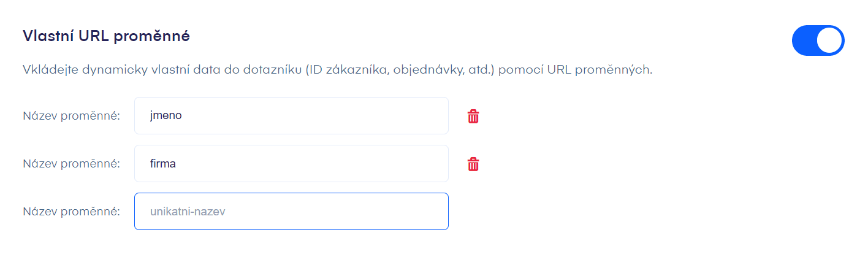This screenshot has height=254, width=868.
Task: Click the Název proměnné label beside jmeno
Action: 71,116
